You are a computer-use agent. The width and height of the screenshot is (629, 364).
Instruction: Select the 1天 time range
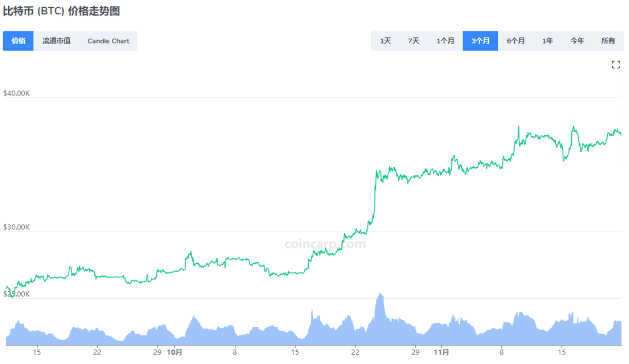[x=385, y=41]
